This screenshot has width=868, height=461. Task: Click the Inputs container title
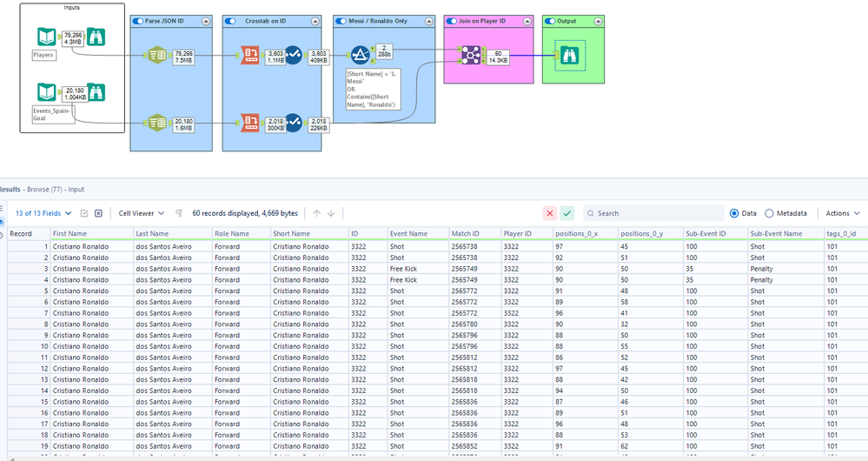(x=72, y=8)
